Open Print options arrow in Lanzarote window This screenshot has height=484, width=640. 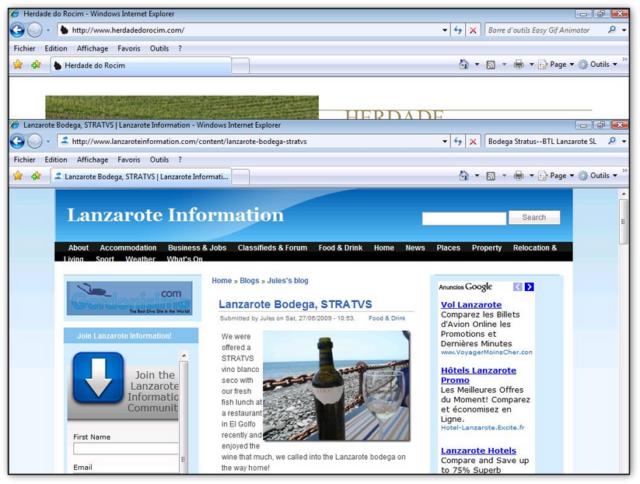pyautogui.click(x=531, y=176)
